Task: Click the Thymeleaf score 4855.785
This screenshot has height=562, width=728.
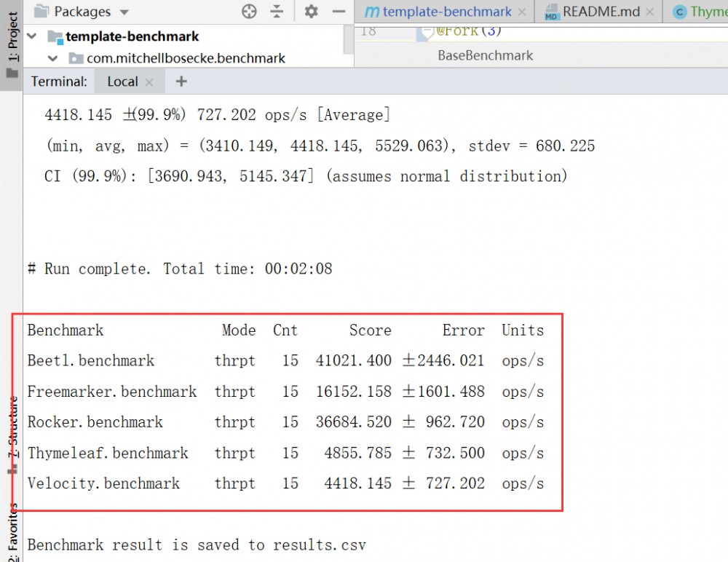Action: tap(358, 453)
